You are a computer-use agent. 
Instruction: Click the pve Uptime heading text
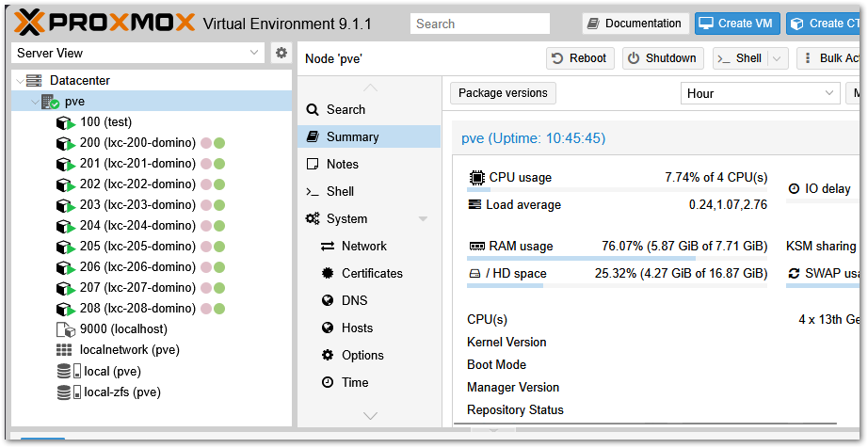click(534, 138)
